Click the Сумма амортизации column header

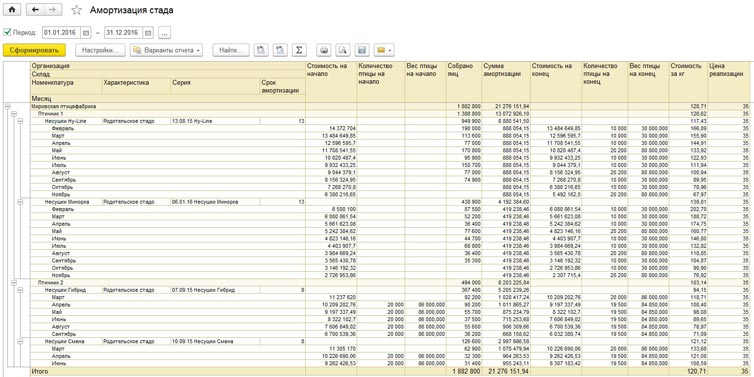506,82
